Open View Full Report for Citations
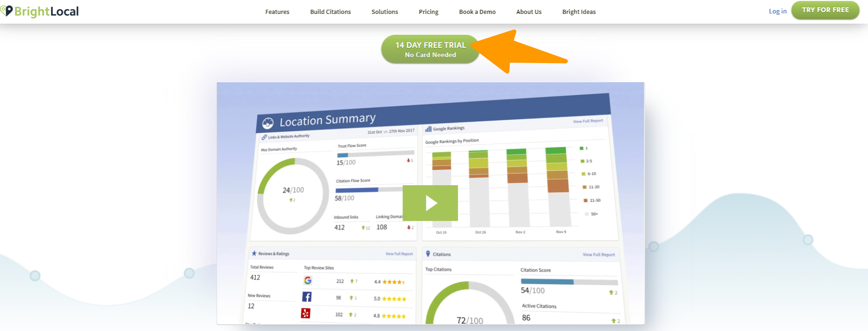The height and width of the screenshot is (331, 868). click(599, 254)
